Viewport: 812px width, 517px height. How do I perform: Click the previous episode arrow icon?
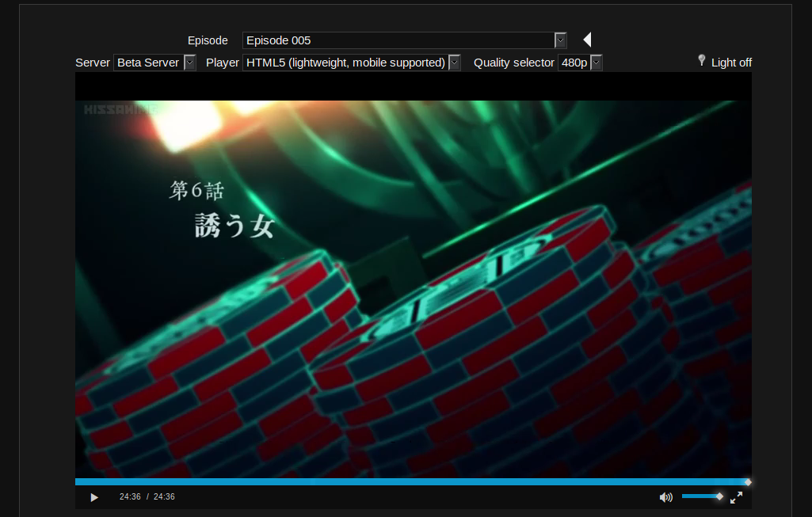pos(587,40)
